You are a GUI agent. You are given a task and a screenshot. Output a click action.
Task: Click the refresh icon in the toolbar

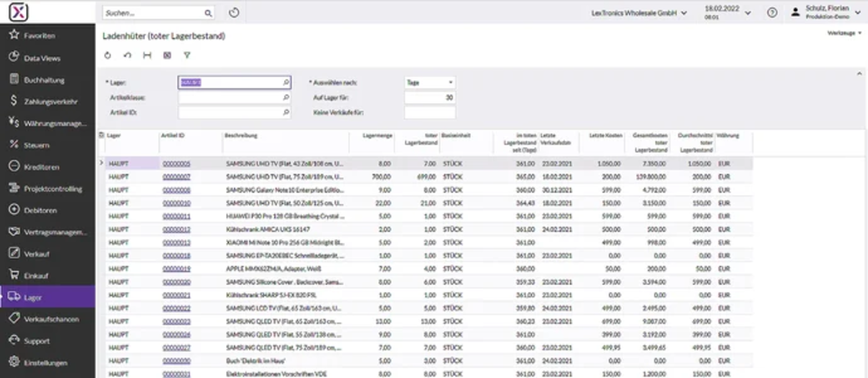click(x=108, y=55)
